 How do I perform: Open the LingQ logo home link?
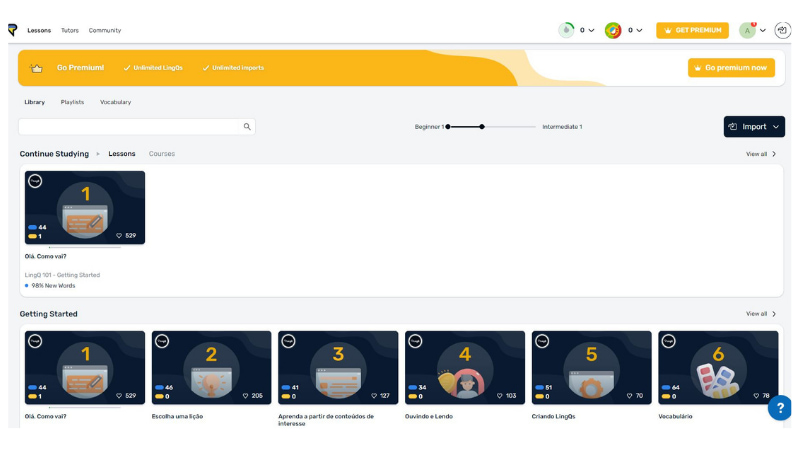coord(13,30)
